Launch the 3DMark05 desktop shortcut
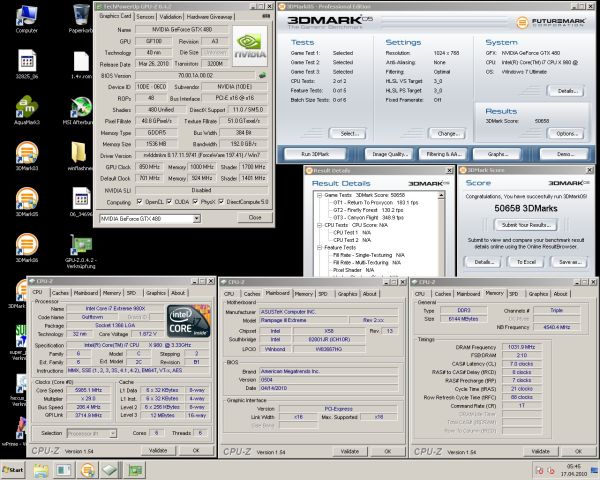The height and width of the screenshot is (480, 600). (x=27, y=201)
